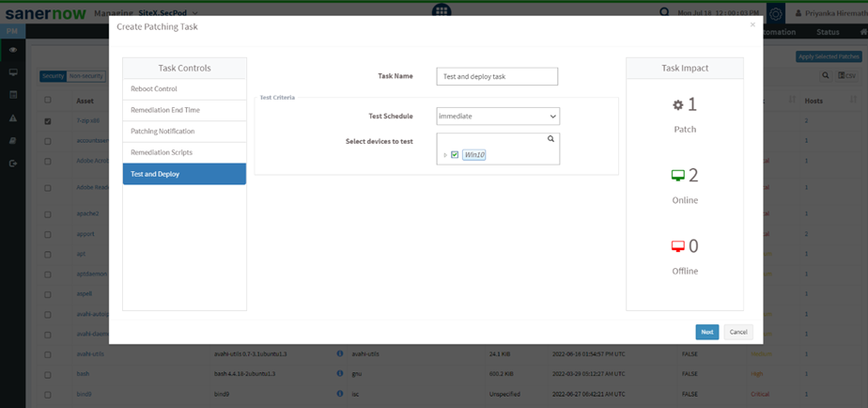Click the Task Name input field
Image resolution: width=868 pixels, height=408 pixels.
(x=497, y=76)
